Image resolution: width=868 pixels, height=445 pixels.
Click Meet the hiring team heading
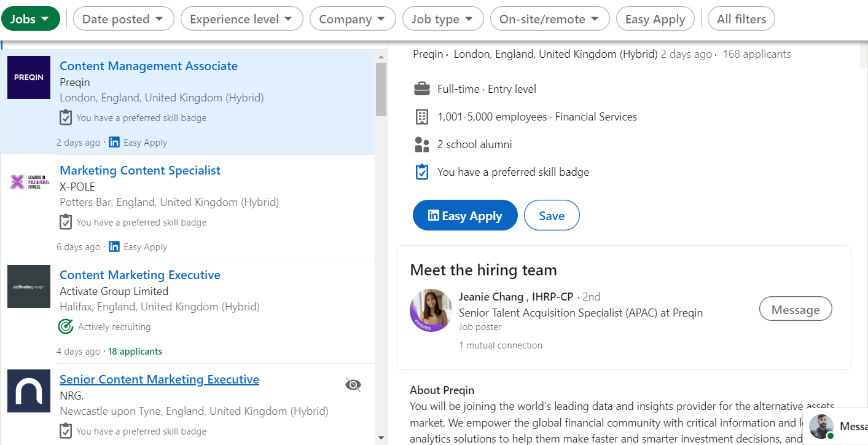(x=483, y=270)
